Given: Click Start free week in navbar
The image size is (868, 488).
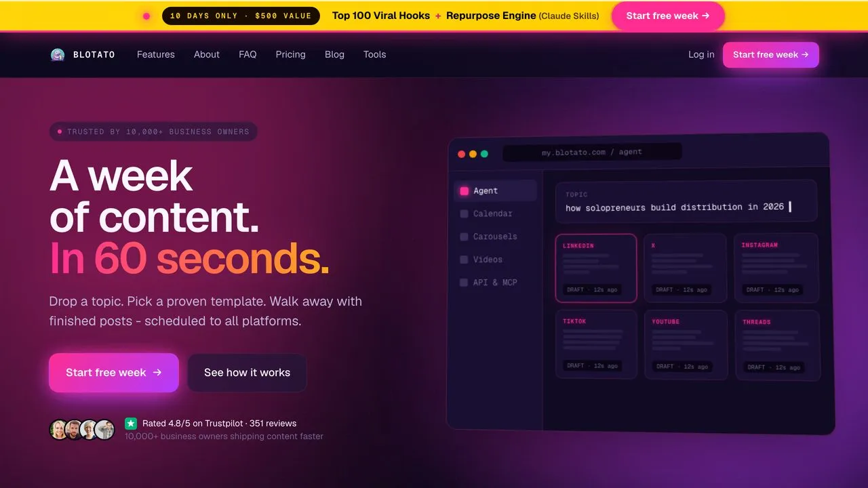Looking at the screenshot, I should 770,55.
